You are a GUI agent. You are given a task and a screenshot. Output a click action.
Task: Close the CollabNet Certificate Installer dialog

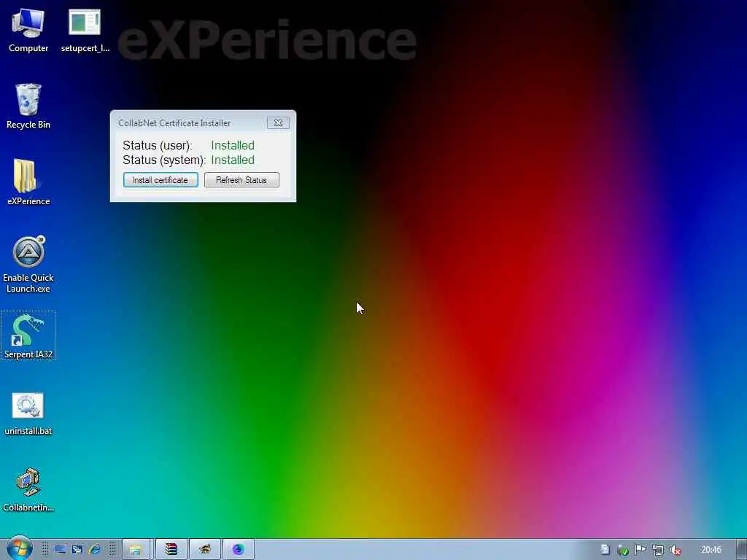point(278,122)
